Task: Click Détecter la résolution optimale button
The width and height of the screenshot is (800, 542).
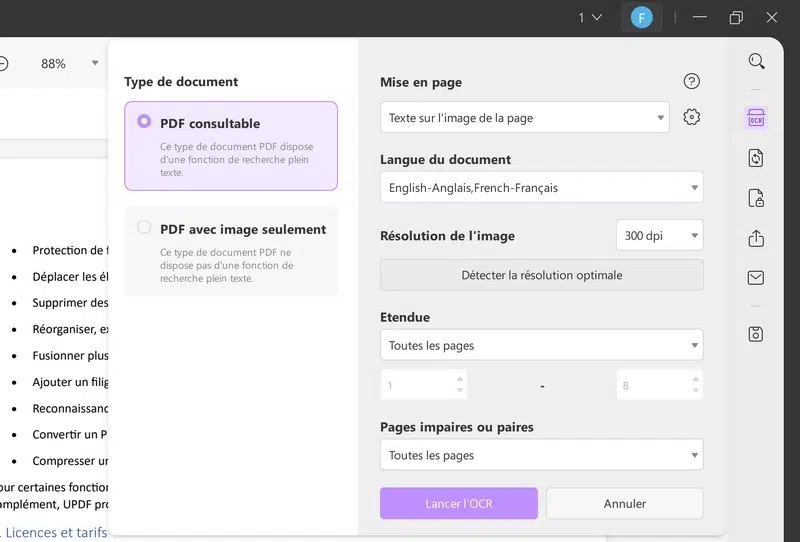Action: coord(541,275)
